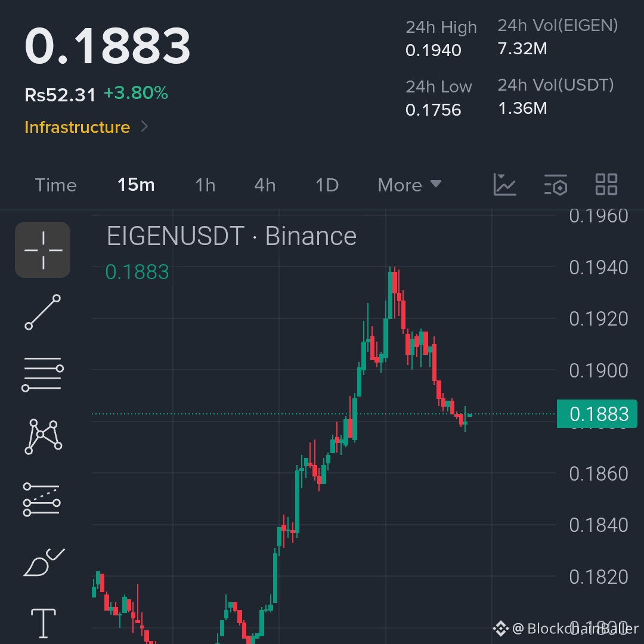The height and width of the screenshot is (644, 644).
Task: Click the +3.80% change value
Action: [x=136, y=93]
